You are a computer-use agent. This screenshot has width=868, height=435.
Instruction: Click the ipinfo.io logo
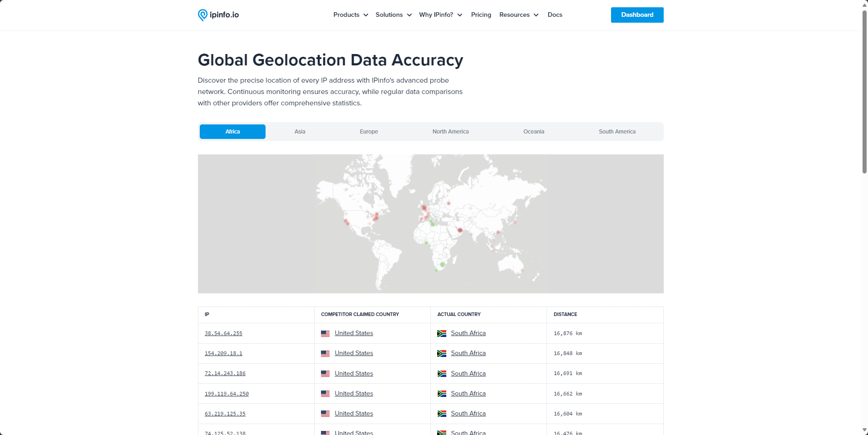tap(218, 15)
